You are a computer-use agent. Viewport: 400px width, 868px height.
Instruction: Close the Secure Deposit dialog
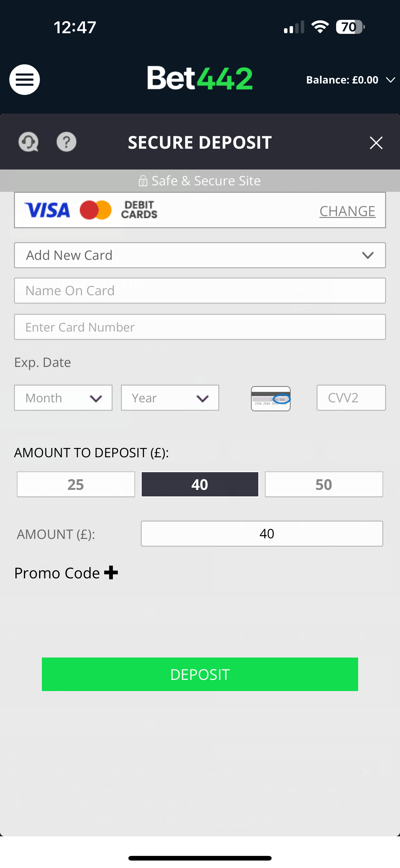click(376, 143)
